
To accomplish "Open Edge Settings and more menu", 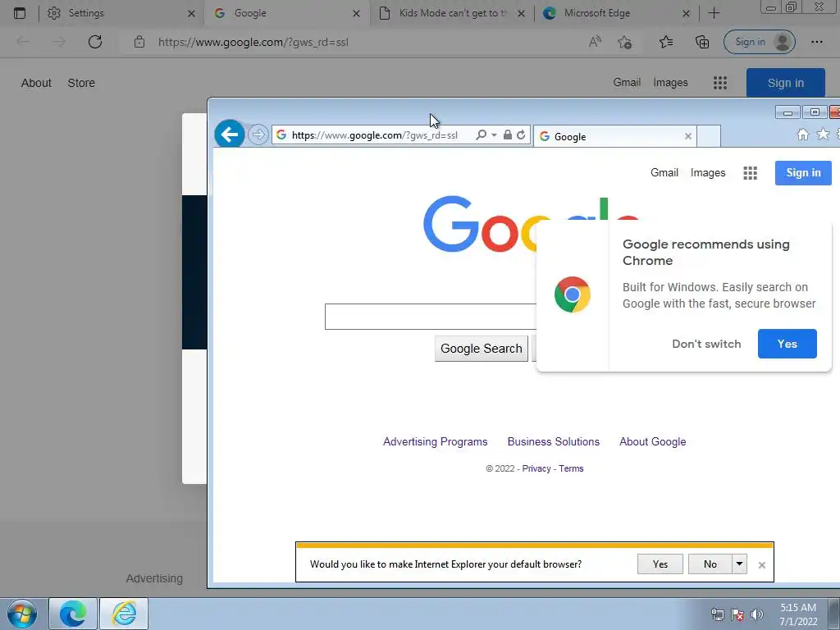I will point(816,42).
